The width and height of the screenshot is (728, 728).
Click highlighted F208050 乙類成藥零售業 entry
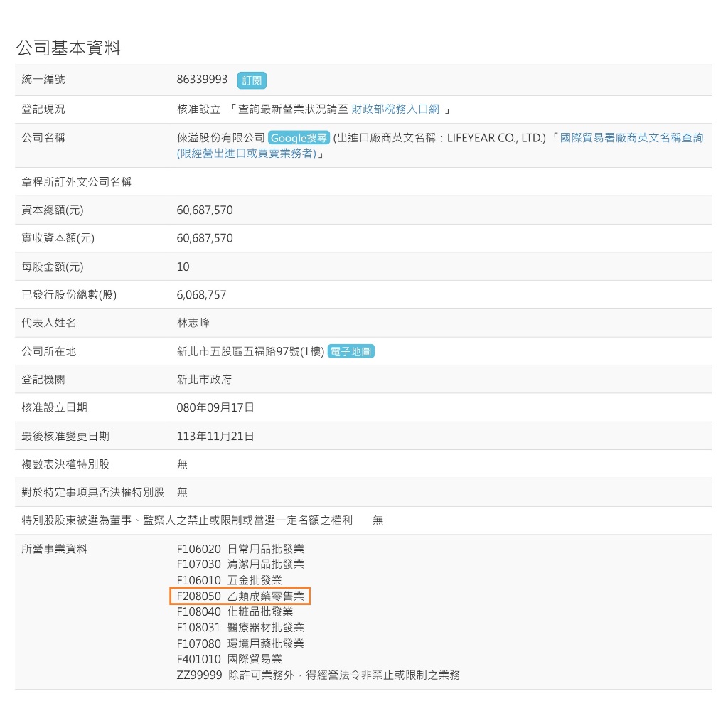point(240,596)
